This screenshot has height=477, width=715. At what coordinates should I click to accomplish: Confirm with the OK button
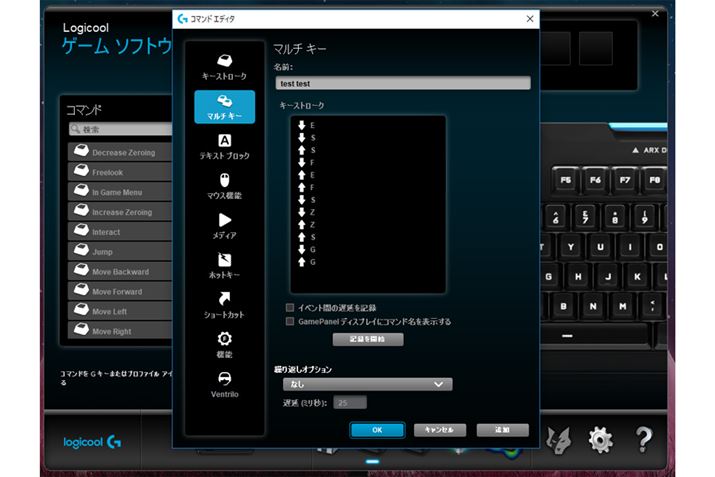tap(376, 429)
